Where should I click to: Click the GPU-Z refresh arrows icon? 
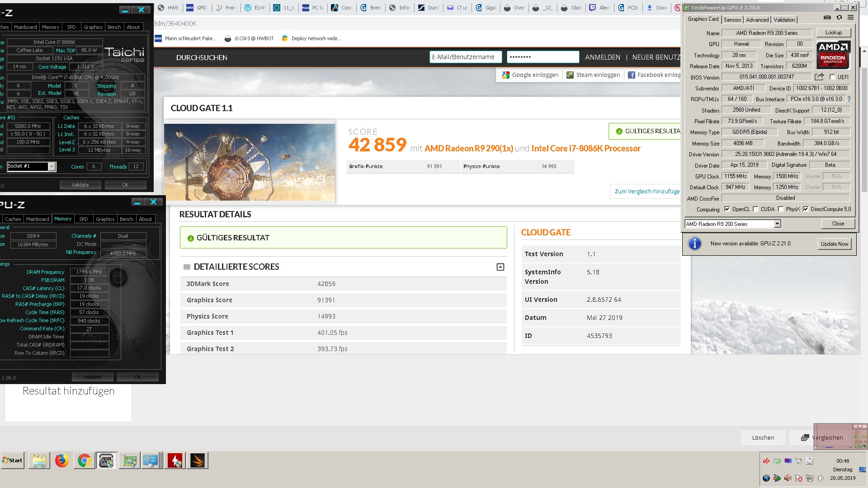tap(839, 18)
